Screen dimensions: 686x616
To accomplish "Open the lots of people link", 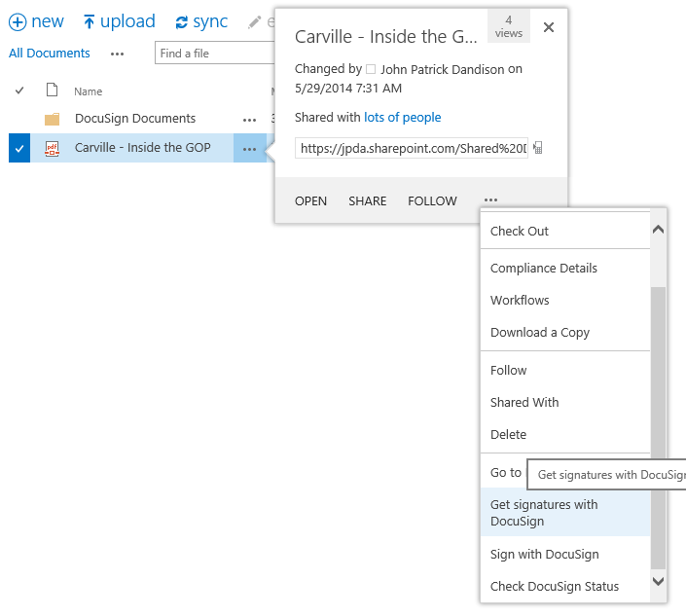I will (x=403, y=117).
